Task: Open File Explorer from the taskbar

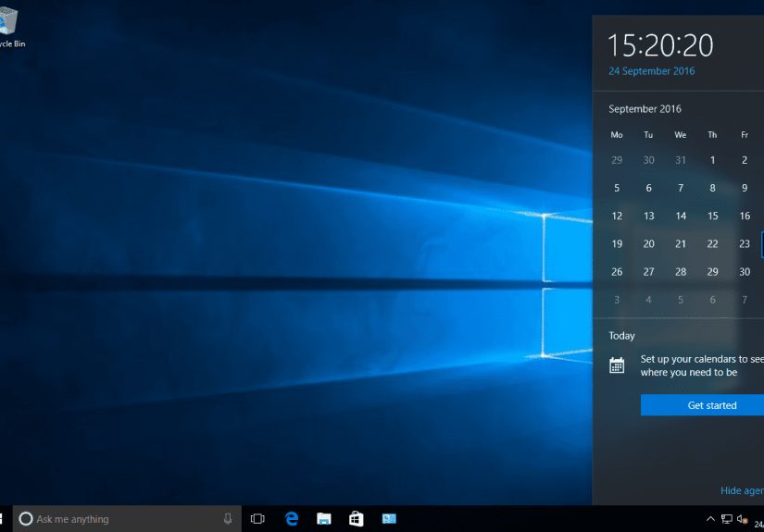Action: (323, 519)
